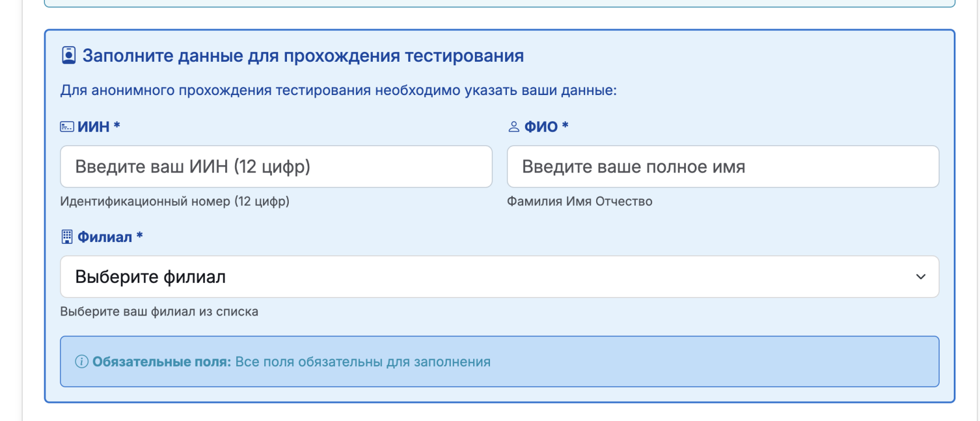Click the chevron arrow on the branch dropdown
Image resolution: width=980 pixels, height=421 pixels.
(x=922, y=276)
